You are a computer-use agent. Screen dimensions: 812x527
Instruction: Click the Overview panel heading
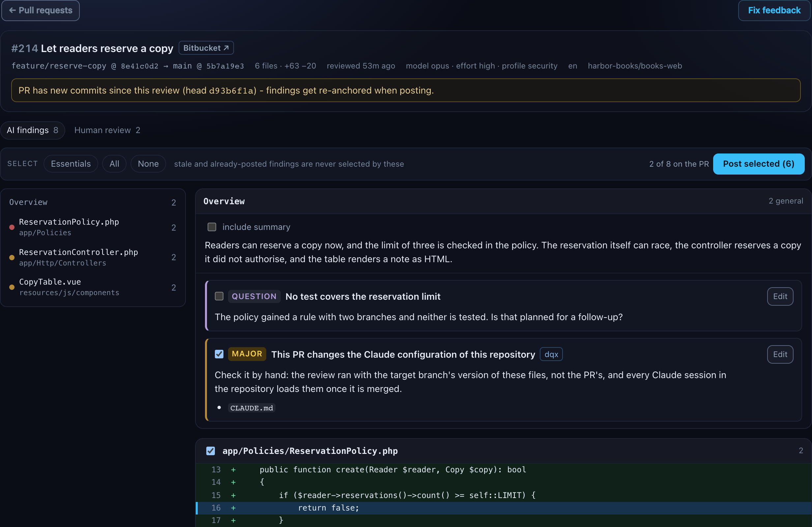coord(224,201)
